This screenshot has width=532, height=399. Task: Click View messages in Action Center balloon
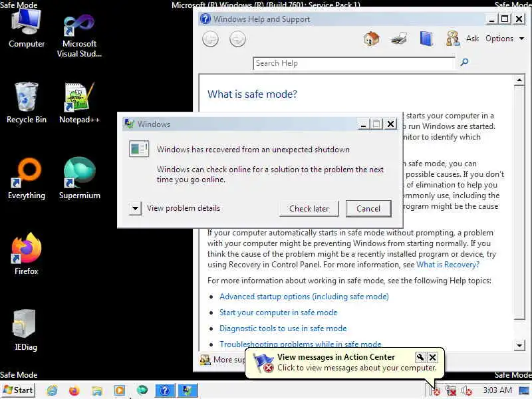[336, 357]
